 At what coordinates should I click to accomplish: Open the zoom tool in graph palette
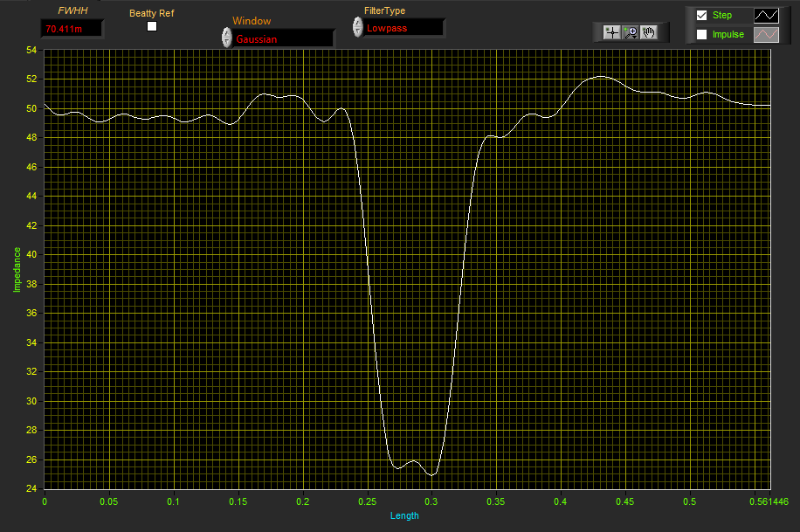pos(631,32)
